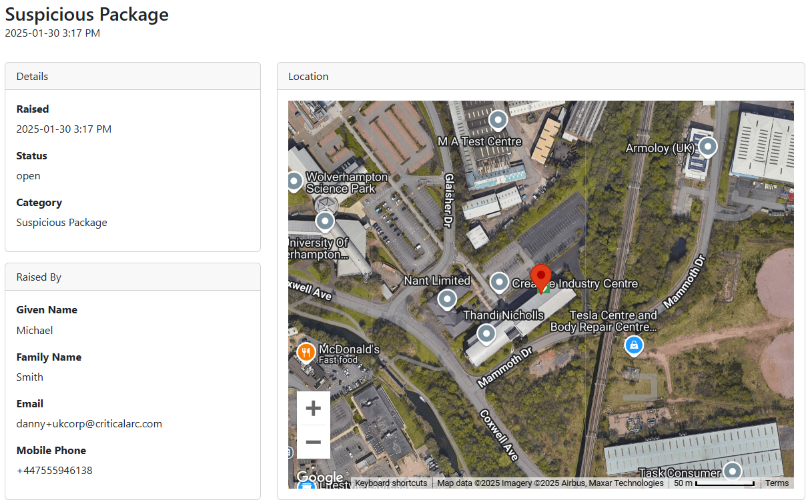Zoom in the map with plus button

(314, 409)
